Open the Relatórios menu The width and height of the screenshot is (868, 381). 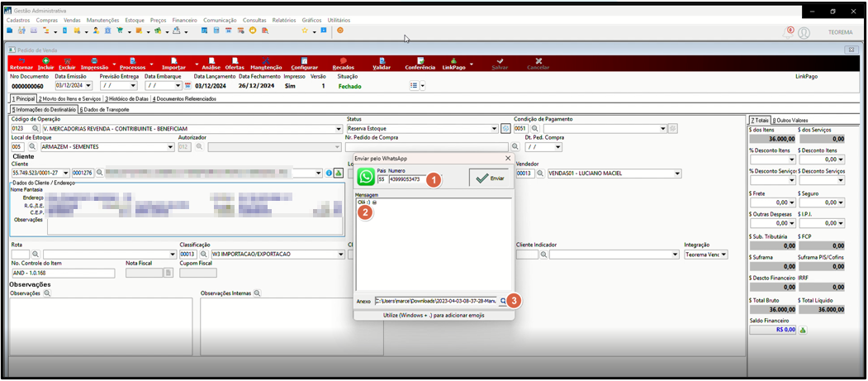[x=284, y=20]
